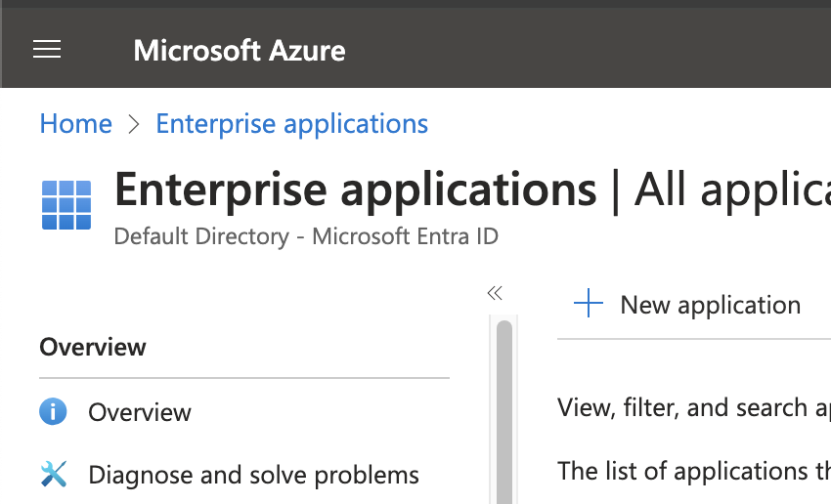Click the breadcrumb chevron after Home
Viewport: 831px width, 504px height.
point(134,125)
